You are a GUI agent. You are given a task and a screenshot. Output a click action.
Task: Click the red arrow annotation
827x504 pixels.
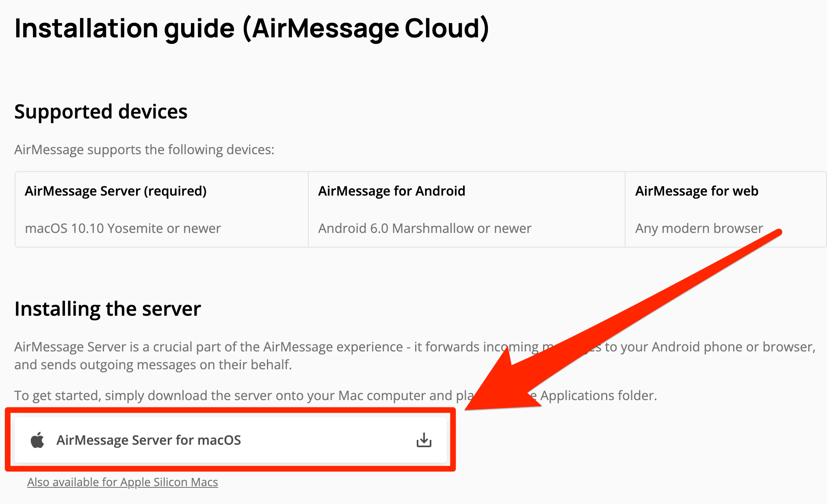click(623, 320)
